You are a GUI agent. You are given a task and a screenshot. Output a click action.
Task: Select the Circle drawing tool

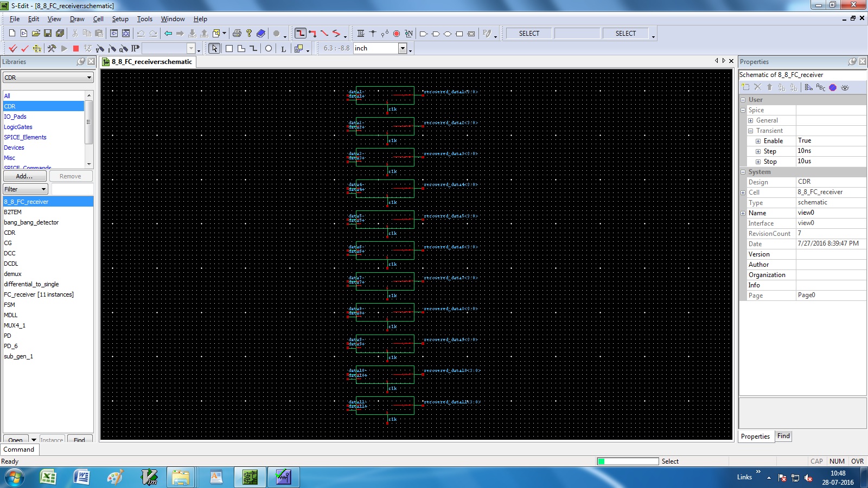click(x=268, y=48)
